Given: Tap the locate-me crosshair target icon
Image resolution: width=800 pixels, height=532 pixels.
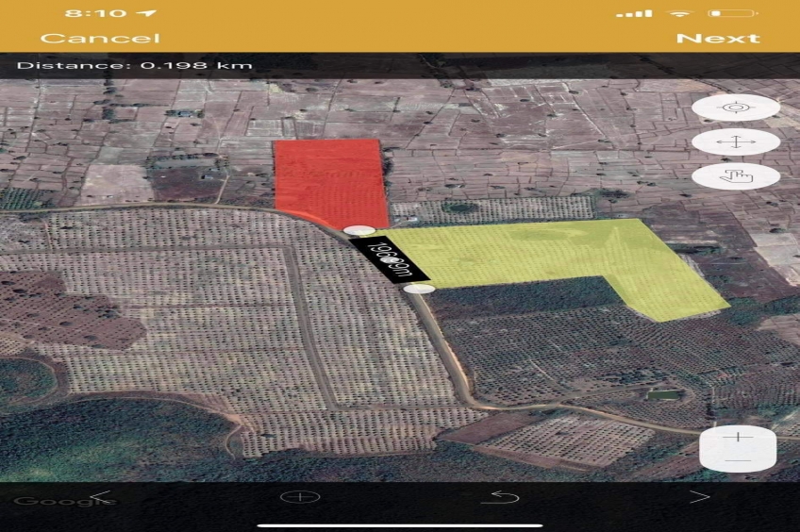Looking at the screenshot, I should tap(735, 108).
